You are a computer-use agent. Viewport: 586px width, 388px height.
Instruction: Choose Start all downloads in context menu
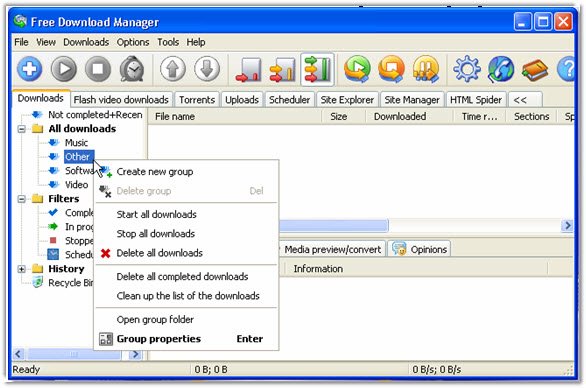[186, 215]
